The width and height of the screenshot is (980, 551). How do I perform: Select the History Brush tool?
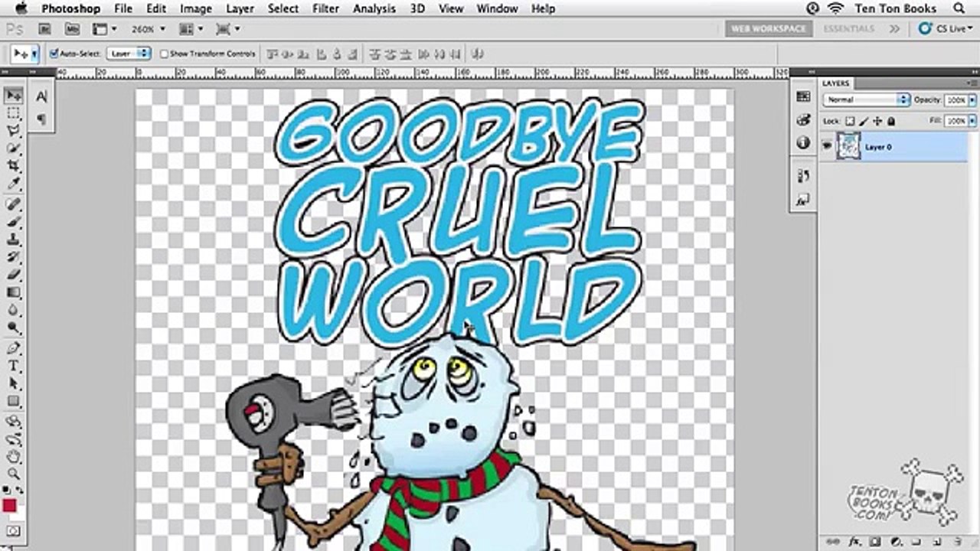coord(14,257)
